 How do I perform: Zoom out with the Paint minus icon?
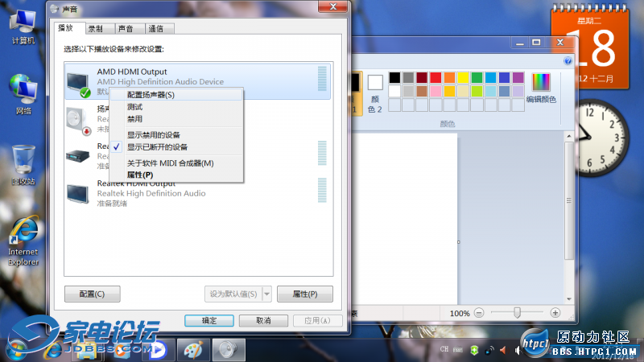[x=479, y=313]
